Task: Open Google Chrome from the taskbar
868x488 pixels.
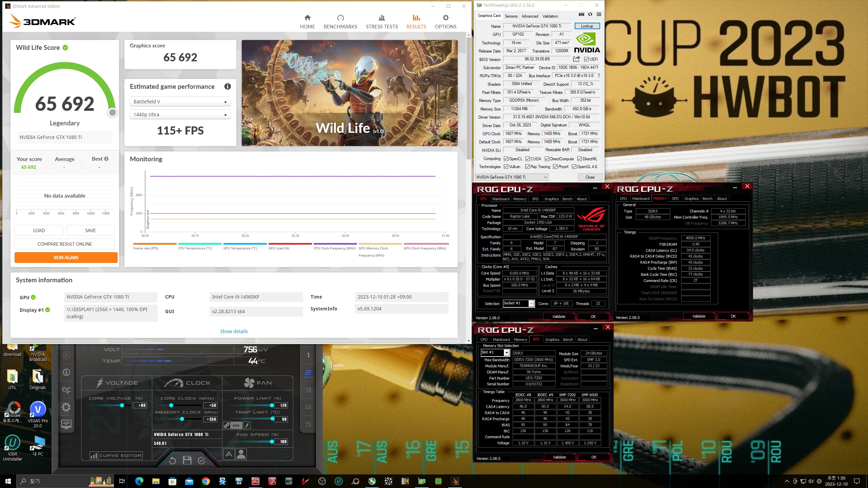Action: [x=205, y=481]
